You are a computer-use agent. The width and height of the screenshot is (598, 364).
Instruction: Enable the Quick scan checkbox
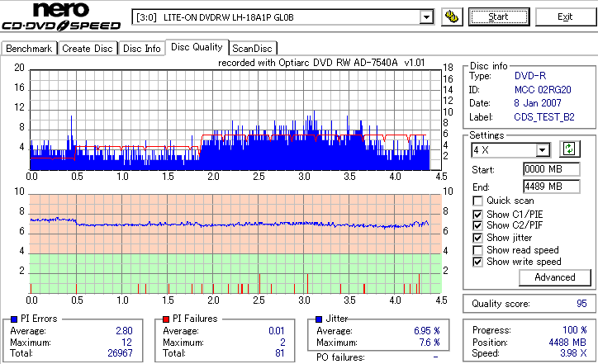click(x=477, y=201)
